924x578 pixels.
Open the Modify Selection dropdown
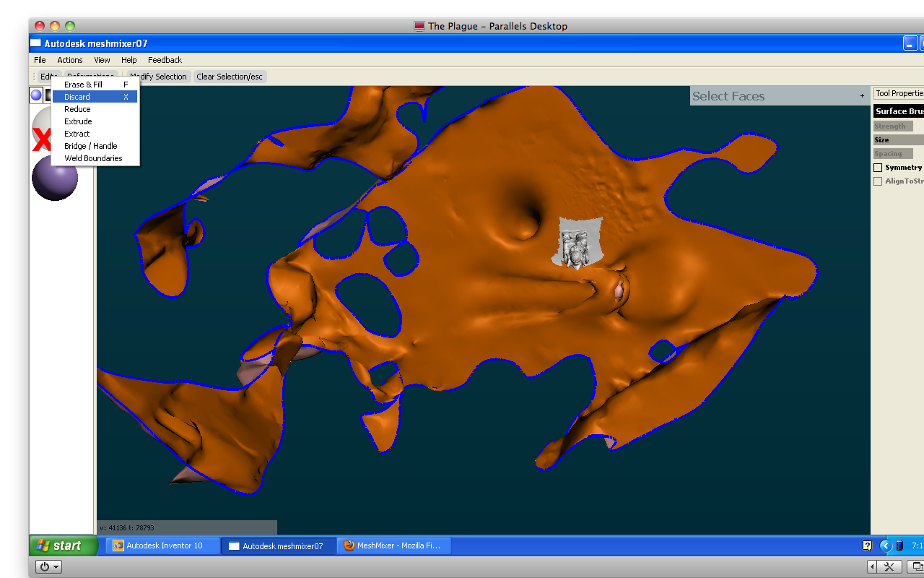[158, 77]
